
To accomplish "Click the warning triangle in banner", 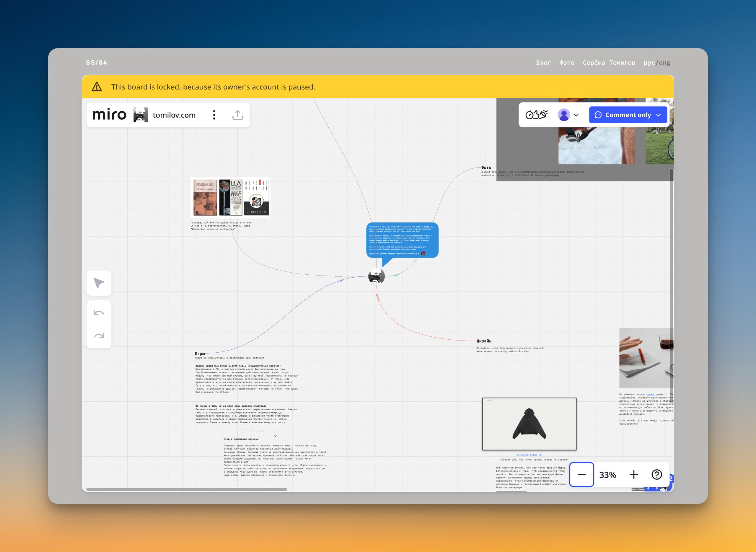I will tap(97, 87).
